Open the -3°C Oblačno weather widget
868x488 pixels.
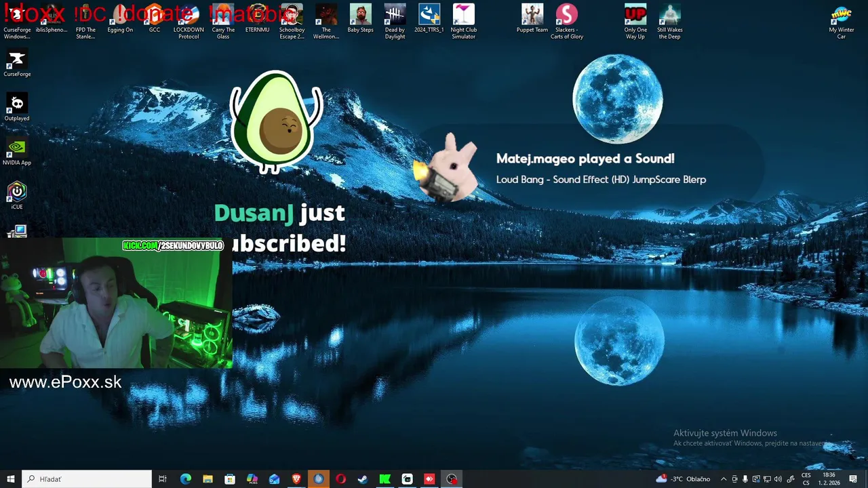click(684, 479)
